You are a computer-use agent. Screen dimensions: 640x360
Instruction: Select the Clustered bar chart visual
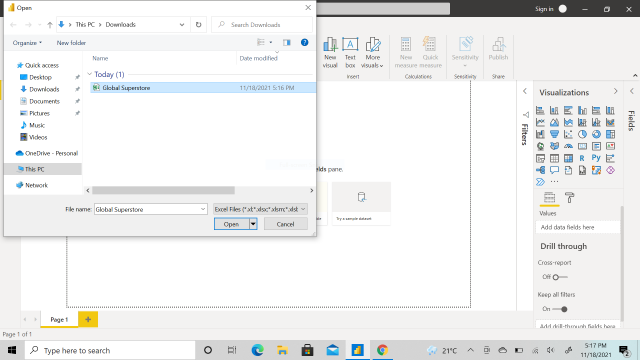[568, 110]
